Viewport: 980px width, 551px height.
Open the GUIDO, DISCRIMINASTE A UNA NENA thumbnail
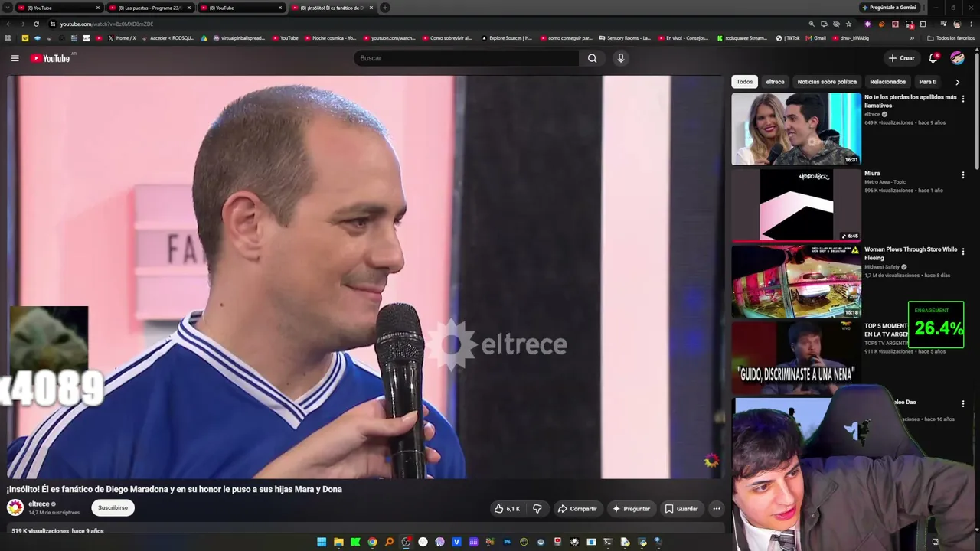point(796,357)
